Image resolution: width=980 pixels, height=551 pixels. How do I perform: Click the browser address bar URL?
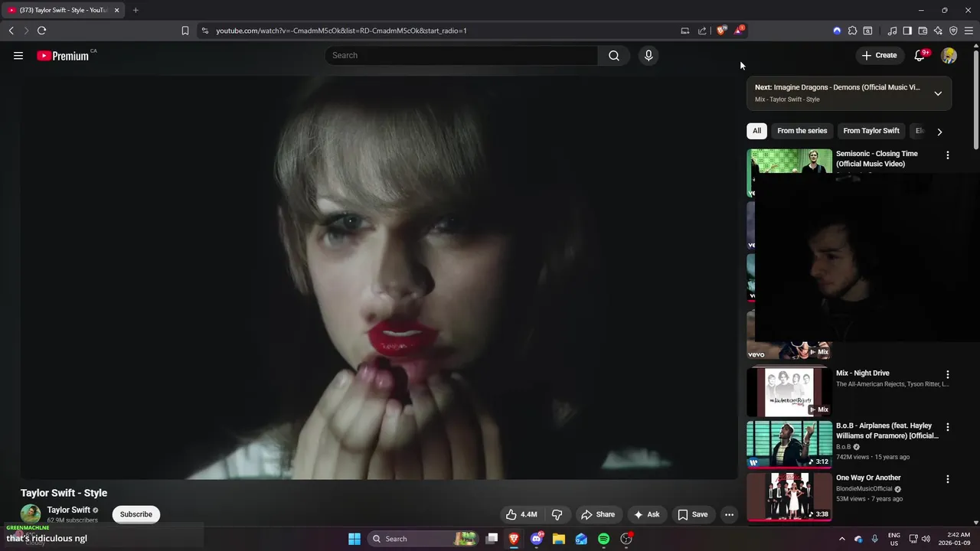(x=341, y=31)
